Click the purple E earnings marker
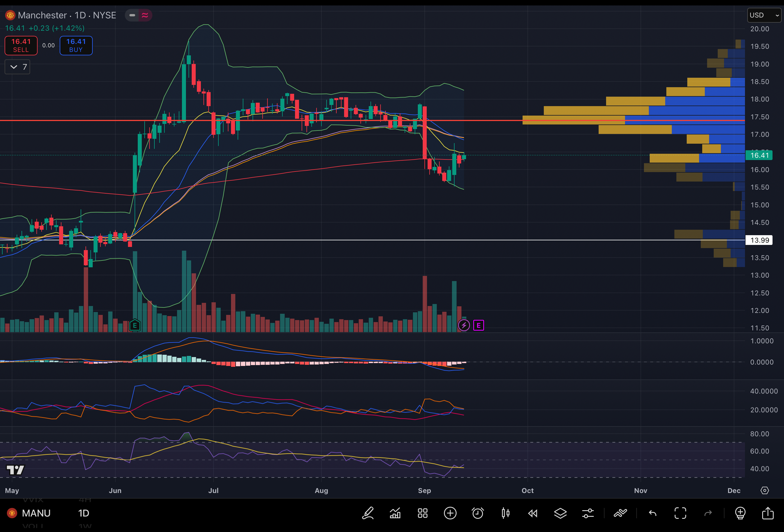The height and width of the screenshot is (532, 784). coord(478,325)
